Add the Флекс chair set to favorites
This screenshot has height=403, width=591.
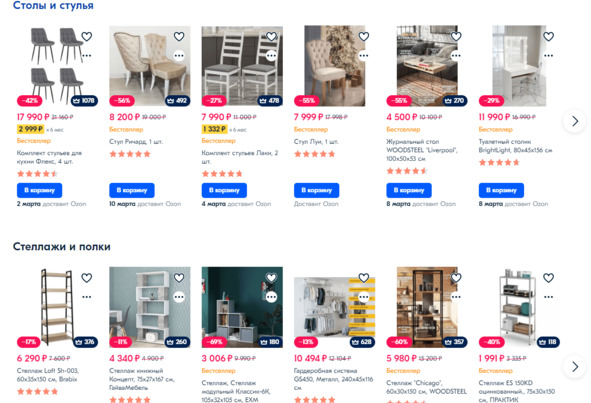coord(87,37)
